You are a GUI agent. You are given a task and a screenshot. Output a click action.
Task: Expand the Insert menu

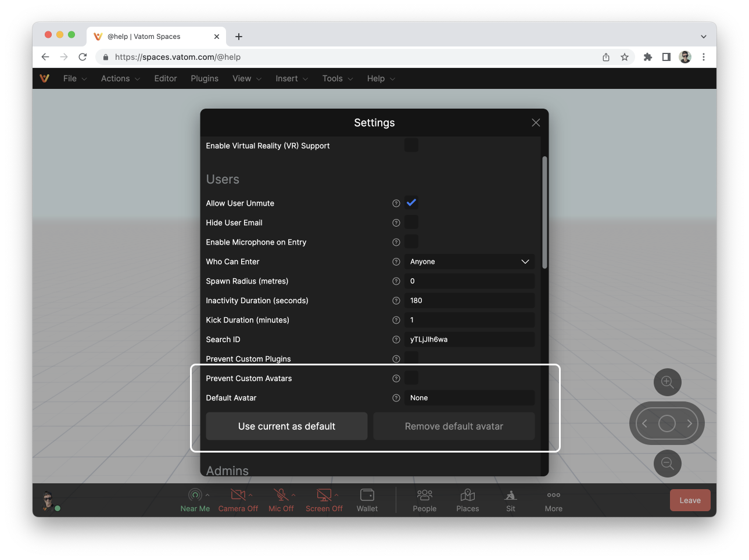292,78
